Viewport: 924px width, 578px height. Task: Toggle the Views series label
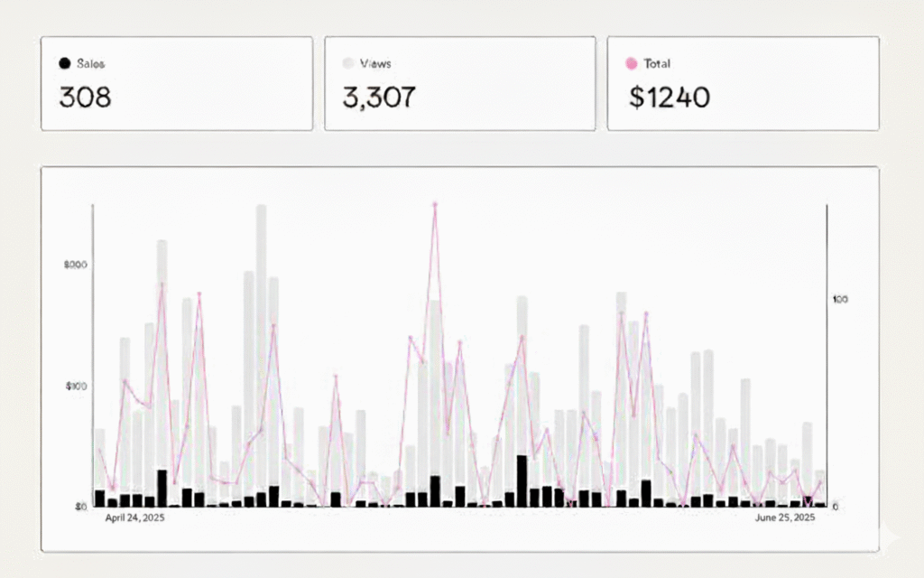tap(375, 64)
